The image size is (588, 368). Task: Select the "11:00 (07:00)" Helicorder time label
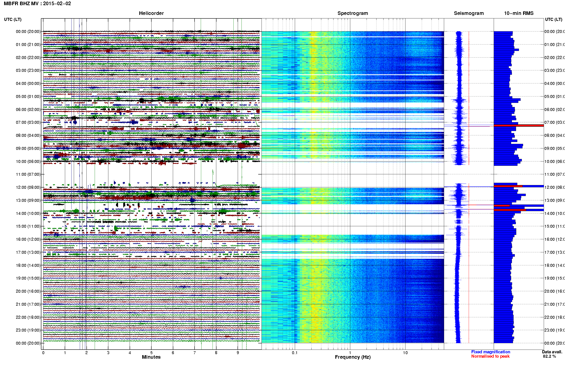click(28, 174)
